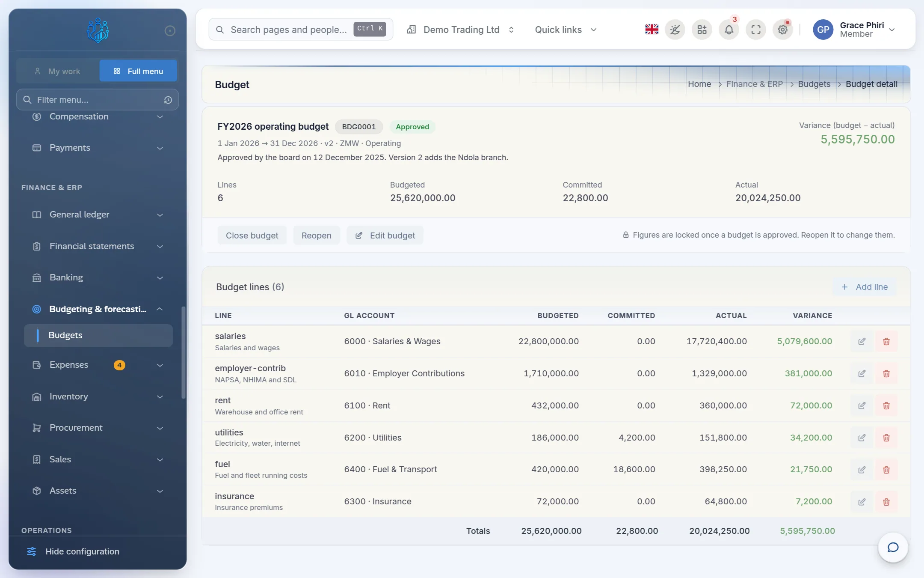Select Budgets in the sidebar

click(98, 335)
